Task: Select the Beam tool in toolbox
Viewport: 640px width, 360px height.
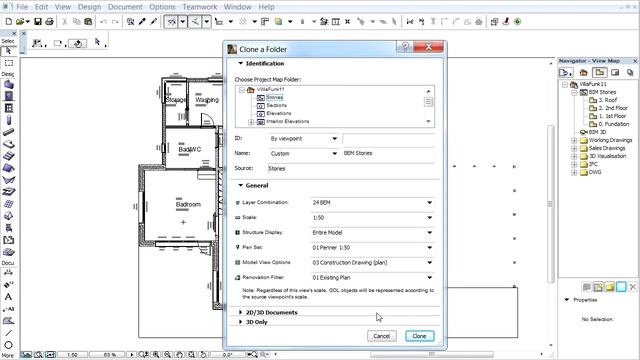Action: point(8,132)
